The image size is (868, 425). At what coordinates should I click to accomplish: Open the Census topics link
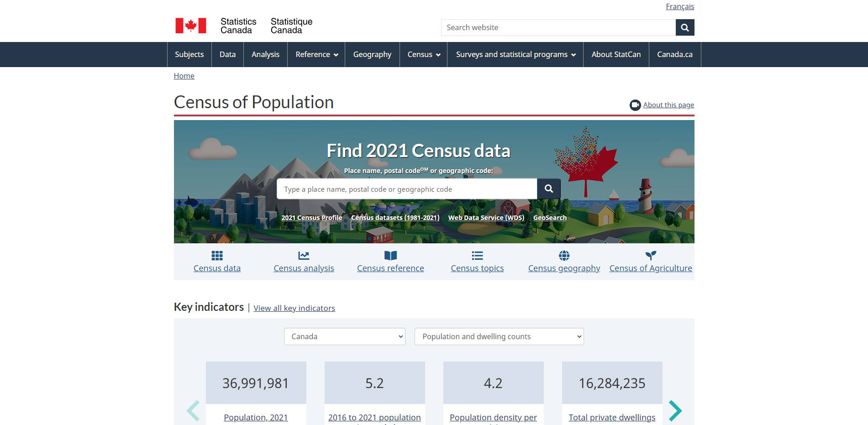click(x=478, y=268)
